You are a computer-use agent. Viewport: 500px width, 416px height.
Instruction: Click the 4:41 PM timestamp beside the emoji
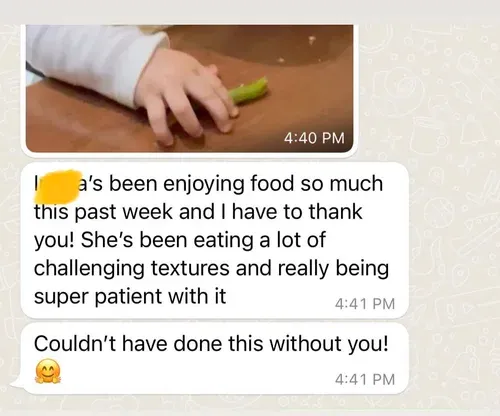[x=365, y=379]
